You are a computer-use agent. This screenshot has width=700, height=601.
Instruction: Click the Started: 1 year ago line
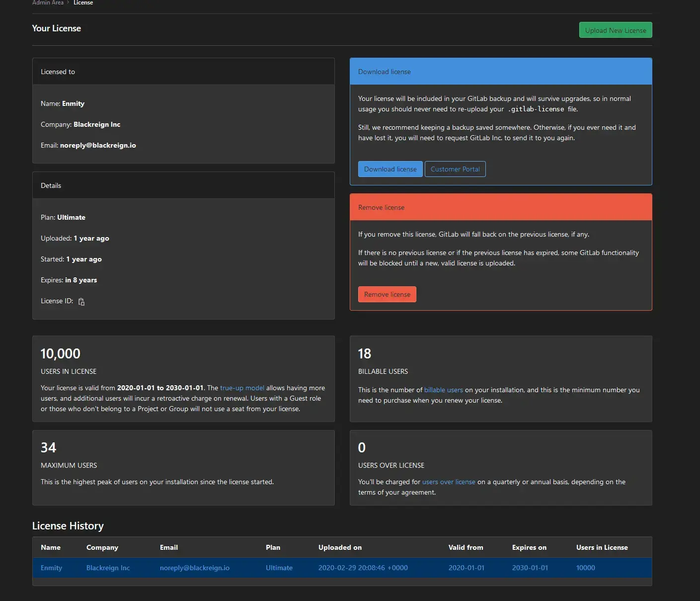[x=71, y=259]
